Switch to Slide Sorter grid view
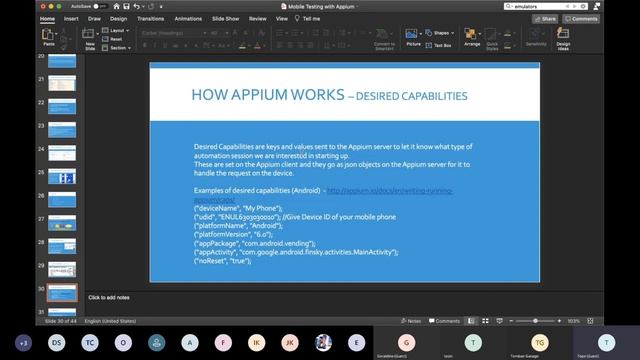The width and height of the screenshot is (640, 360). pos(485,321)
